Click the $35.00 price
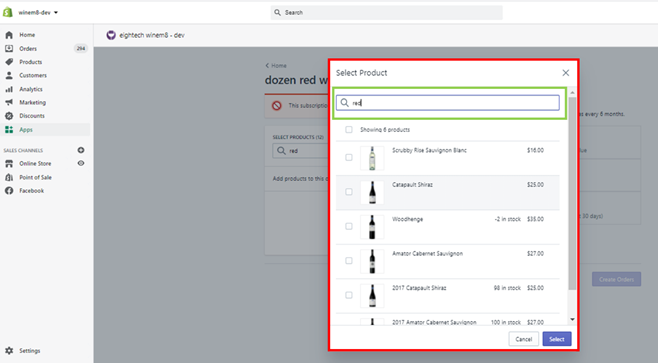This screenshot has height=363, width=658. coord(535,219)
